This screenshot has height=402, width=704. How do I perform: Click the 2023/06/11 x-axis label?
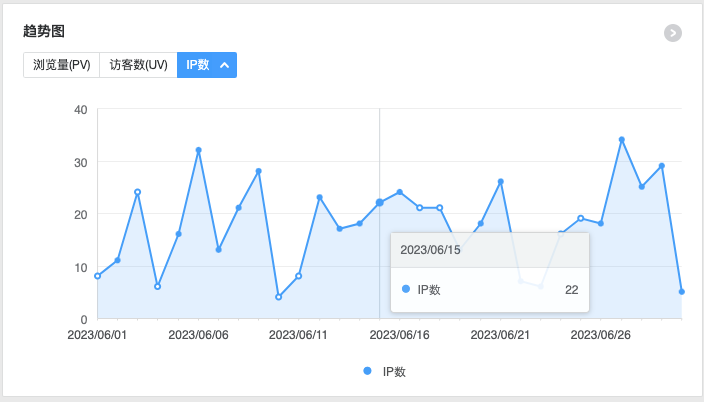point(299,335)
